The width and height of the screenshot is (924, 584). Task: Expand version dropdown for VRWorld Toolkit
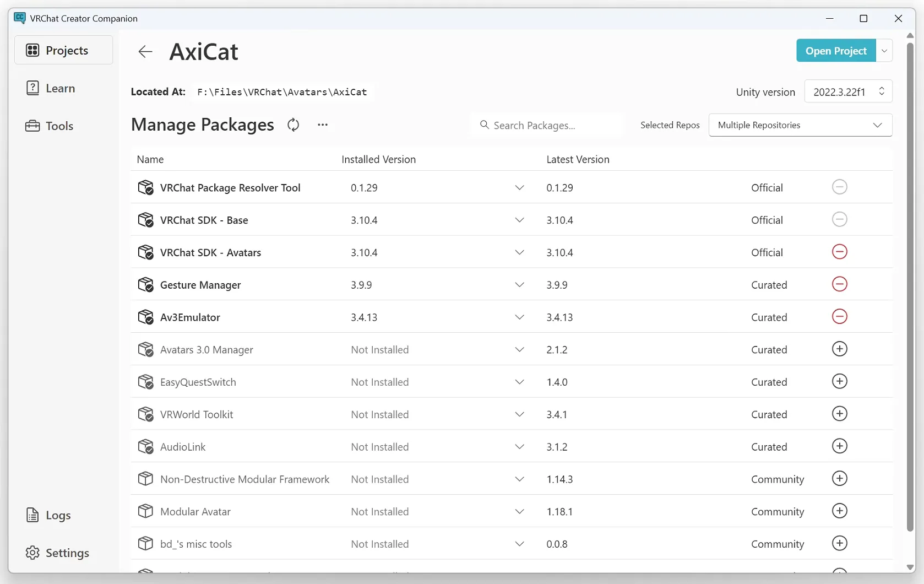[519, 414]
